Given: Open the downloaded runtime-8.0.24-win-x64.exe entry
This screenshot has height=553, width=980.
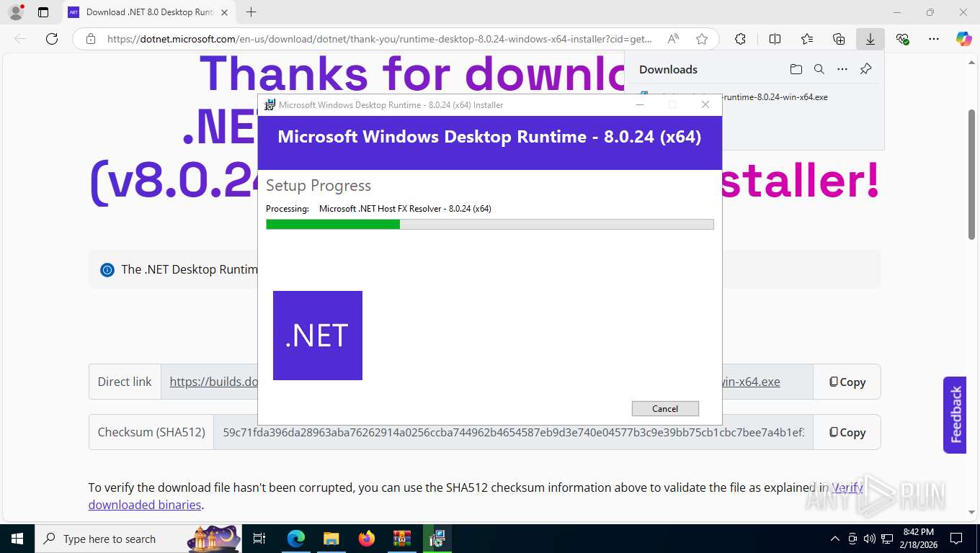Looking at the screenshot, I should 775,96.
